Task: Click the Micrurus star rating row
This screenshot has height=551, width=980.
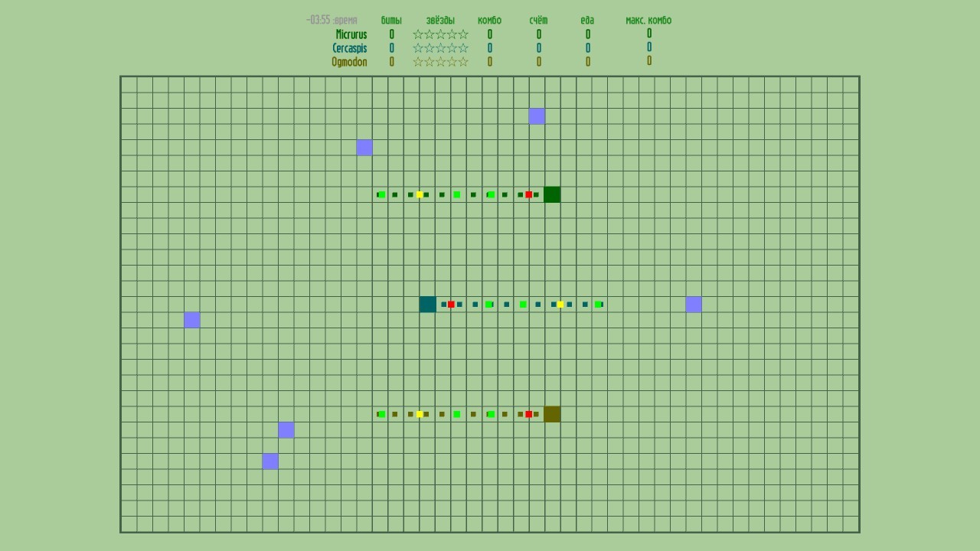Action: point(440,34)
